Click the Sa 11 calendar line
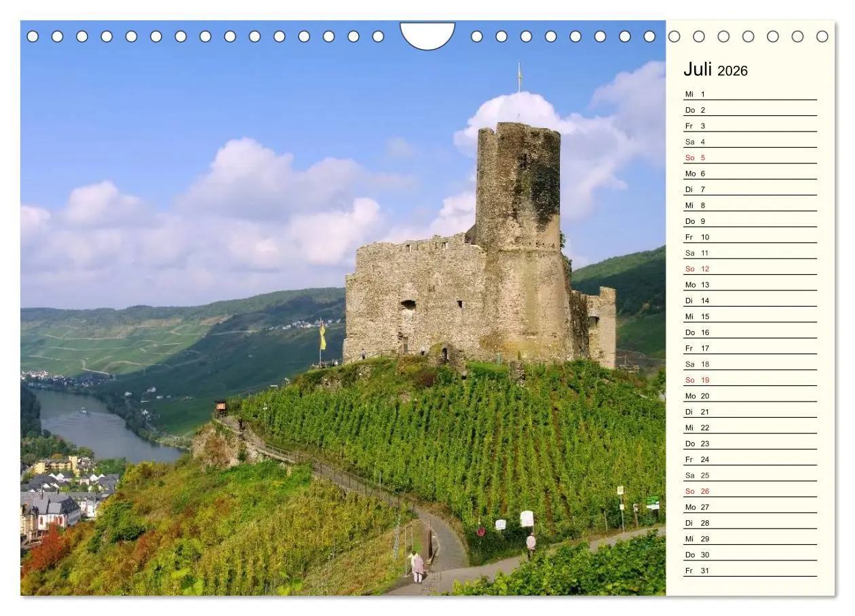 698,253
